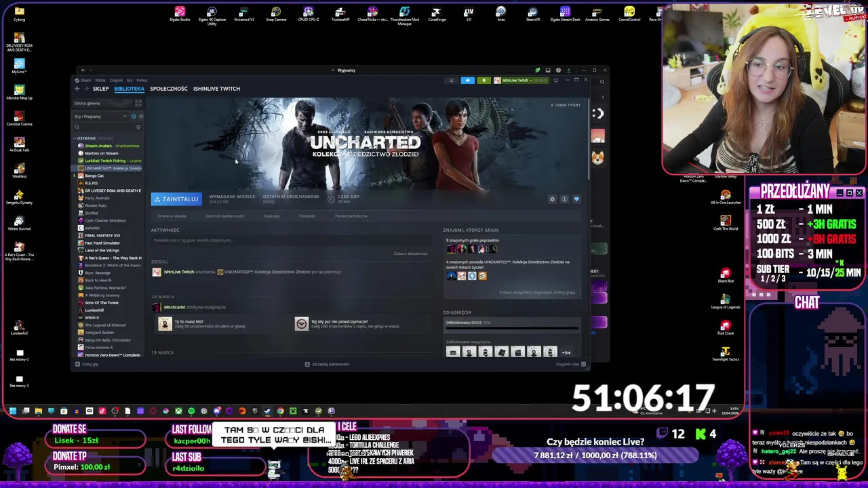Click Strona główna library home button
Viewport: 868px width, 488px height.
103,103
